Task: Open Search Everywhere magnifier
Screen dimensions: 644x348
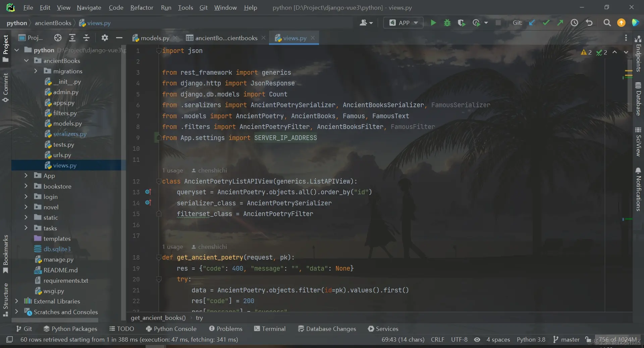Action: coord(607,23)
